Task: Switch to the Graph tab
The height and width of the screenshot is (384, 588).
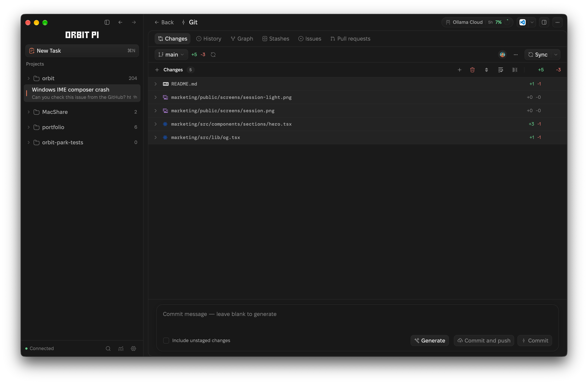Action: (x=242, y=39)
